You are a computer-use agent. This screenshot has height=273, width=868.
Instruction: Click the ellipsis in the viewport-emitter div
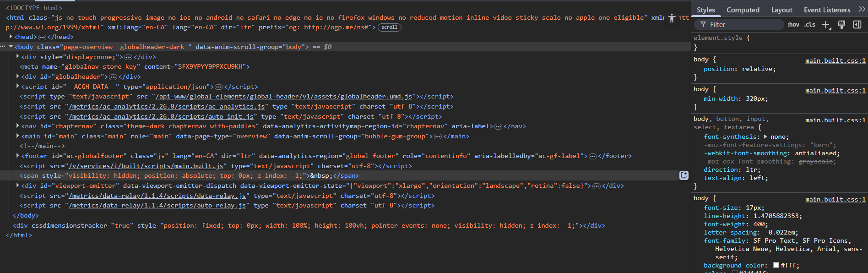[x=597, y=186]
